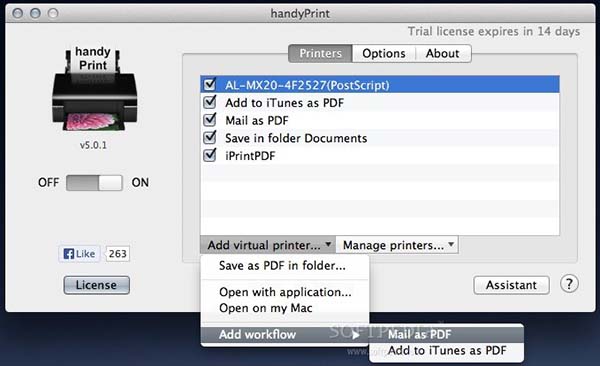The height and width of the screenshot is (366, 600).
Task: Choose Open on my Mac menu item
Action: tap(285, 308)
